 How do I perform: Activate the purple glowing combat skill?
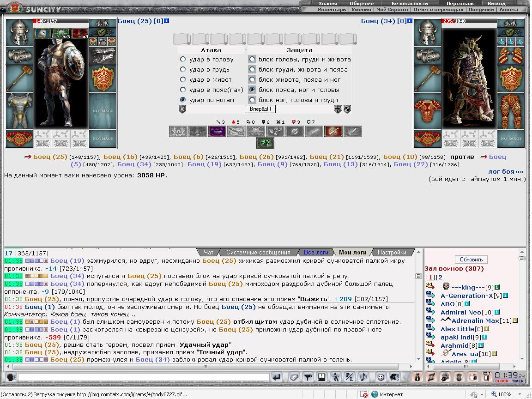[217, 131]
